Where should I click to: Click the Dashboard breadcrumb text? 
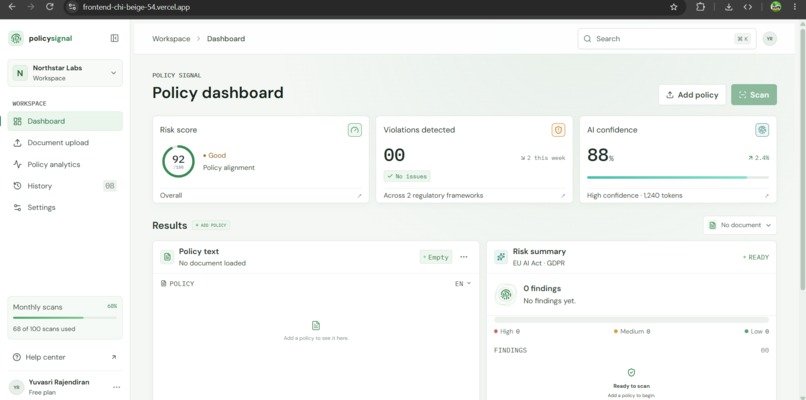point(226,39)
